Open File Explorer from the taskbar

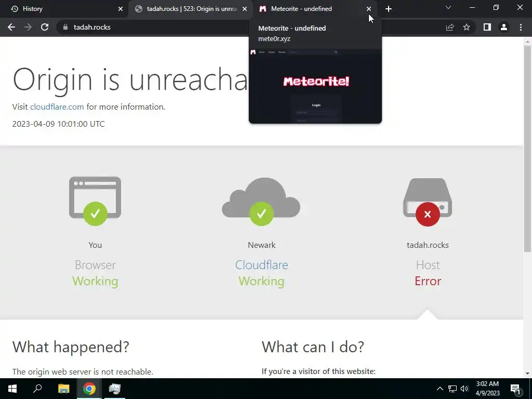pos(63,389)
